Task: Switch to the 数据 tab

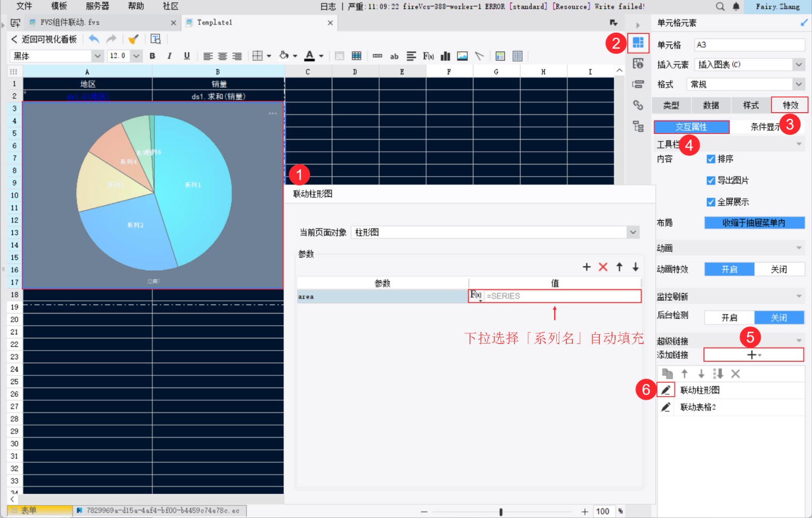Action: (711, 105)
